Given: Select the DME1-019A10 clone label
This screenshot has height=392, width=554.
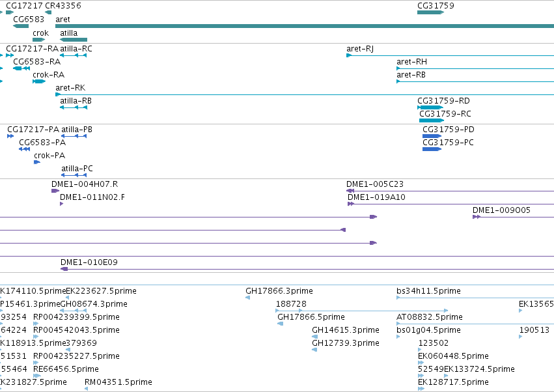Looking at the screenshot, I should tap(376, 197).
